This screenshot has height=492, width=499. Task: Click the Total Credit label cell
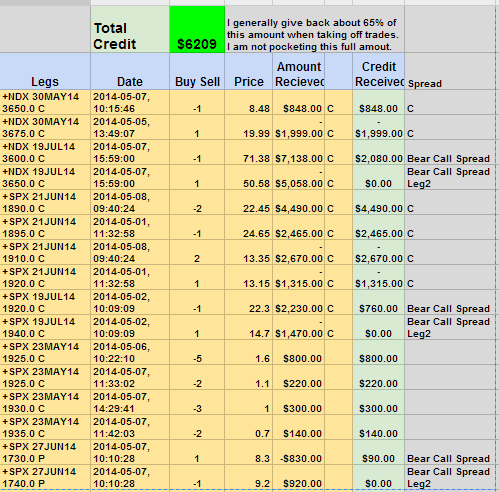[130, 29]
